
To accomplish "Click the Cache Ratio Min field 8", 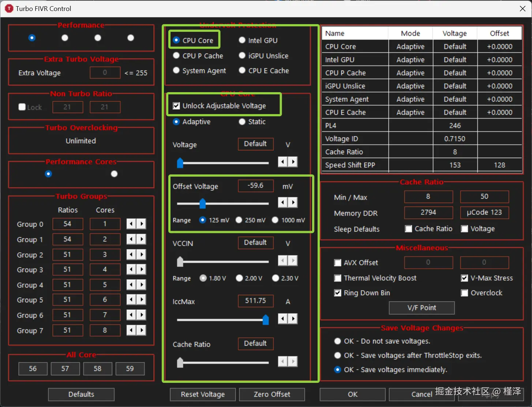I will 428,197.
